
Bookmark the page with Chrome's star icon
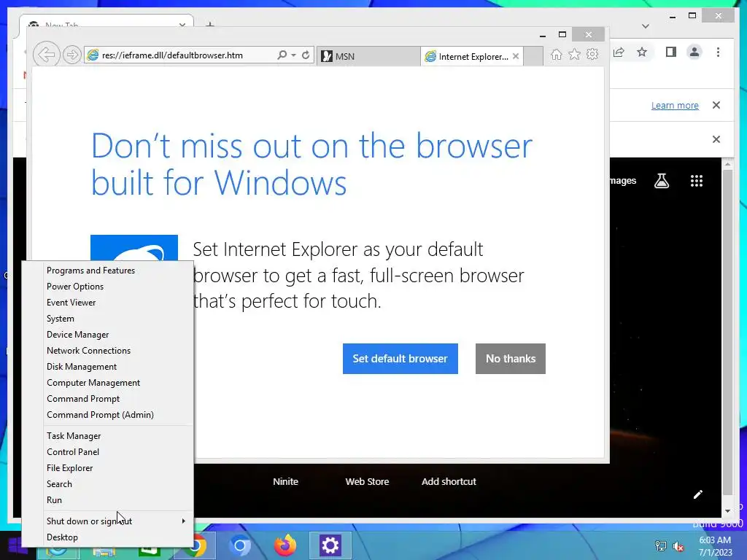642,52
